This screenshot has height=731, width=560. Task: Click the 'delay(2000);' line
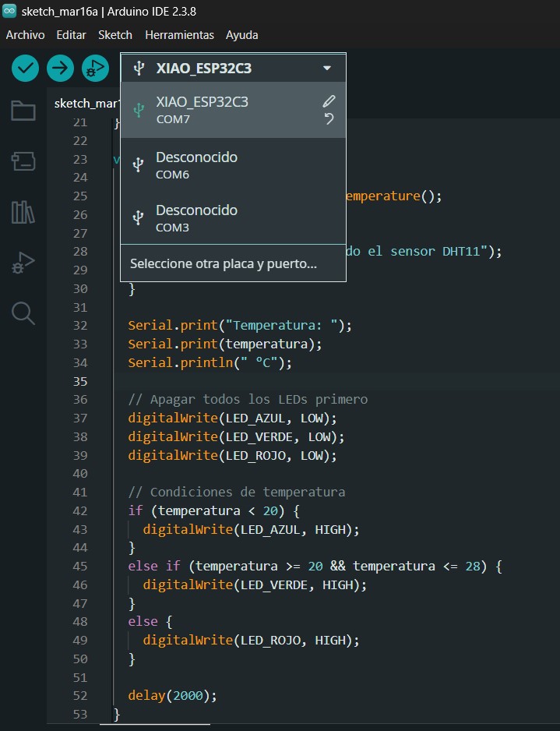(x=172, y=696)
